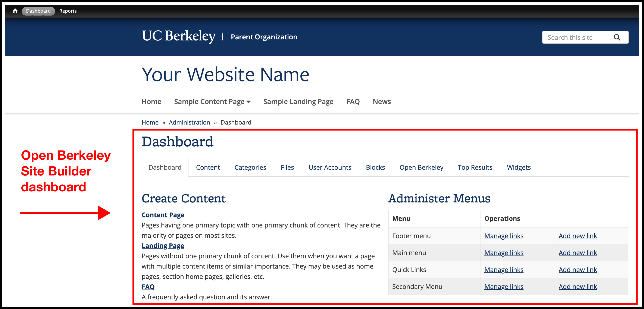The height and width of the screenshot is (309, 644).
Task: Open Reports in the admin toolbar
Action: pyautogui.click(x=68, y=11)
